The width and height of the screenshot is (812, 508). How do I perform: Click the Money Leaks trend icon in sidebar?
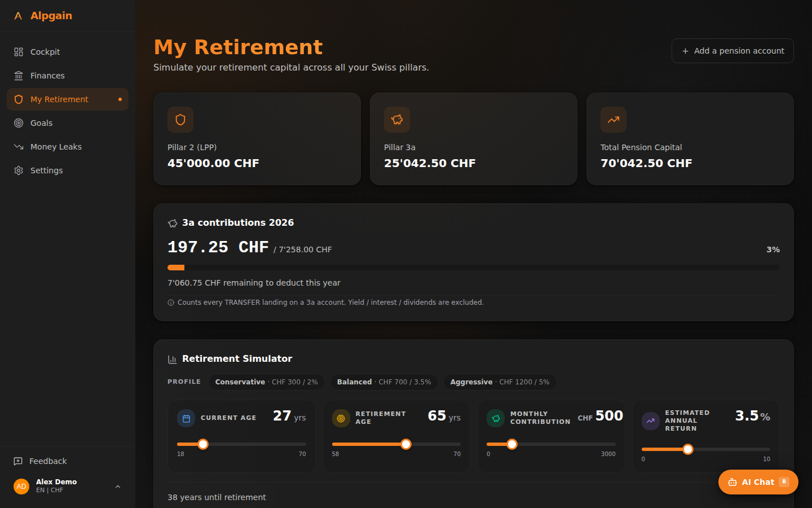(x=19, y=147)
